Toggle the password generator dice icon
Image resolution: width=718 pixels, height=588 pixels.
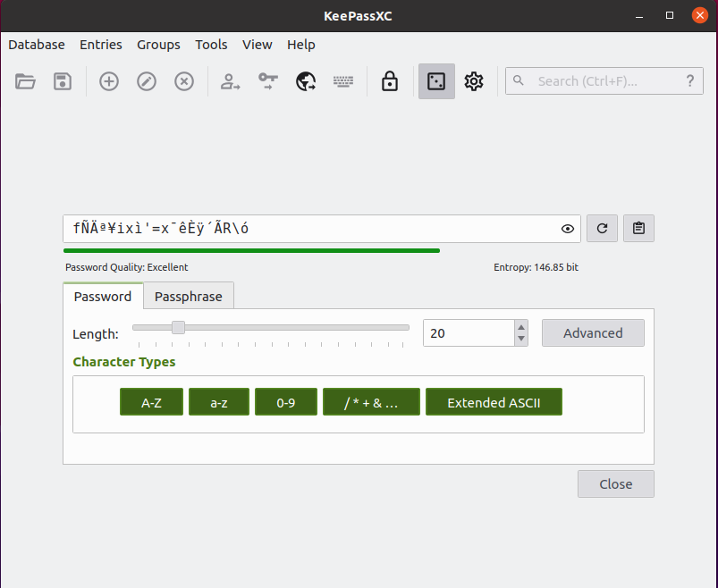coord(436,81)
